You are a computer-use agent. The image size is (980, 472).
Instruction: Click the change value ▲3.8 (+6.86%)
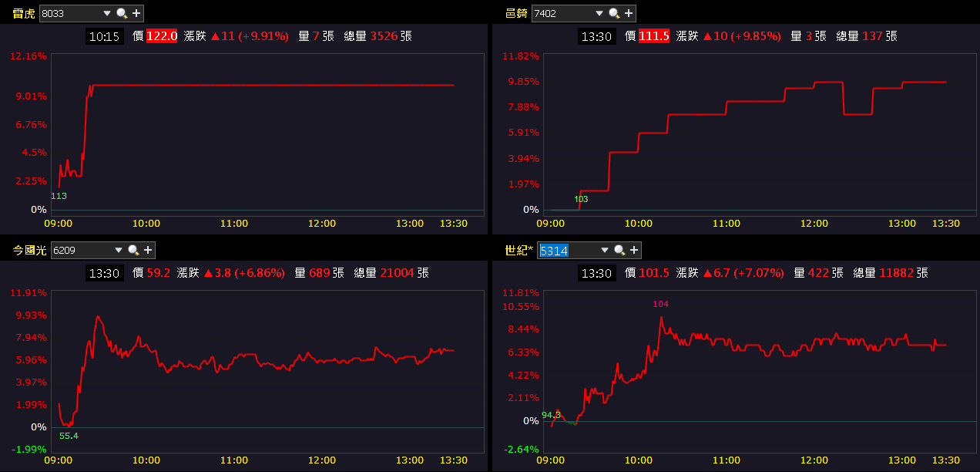point(244,272)
